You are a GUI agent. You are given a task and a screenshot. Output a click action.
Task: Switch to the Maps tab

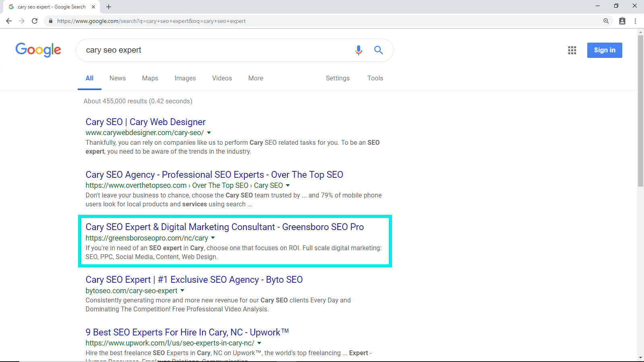pyautogui.click(x=150, y=78)
